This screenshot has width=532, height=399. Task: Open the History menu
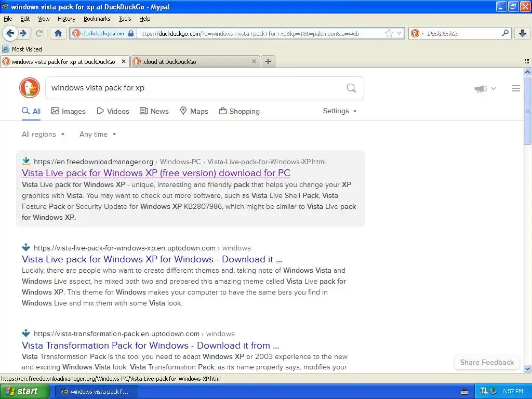point(66,19)
